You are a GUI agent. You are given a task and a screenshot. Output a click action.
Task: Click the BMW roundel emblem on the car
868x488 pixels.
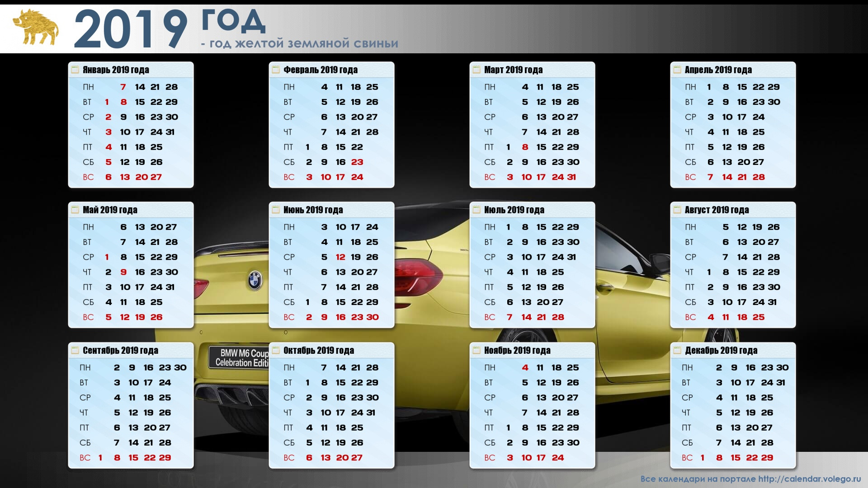click(255, 280)
